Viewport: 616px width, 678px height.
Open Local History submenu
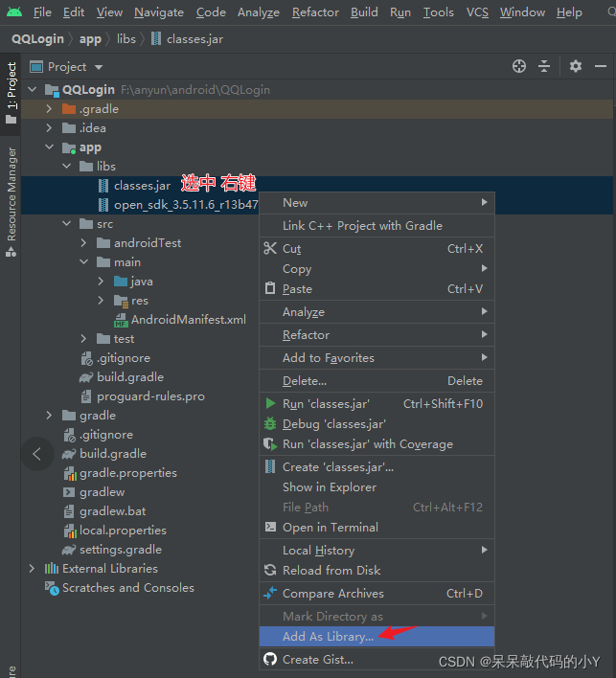point(376,550)
